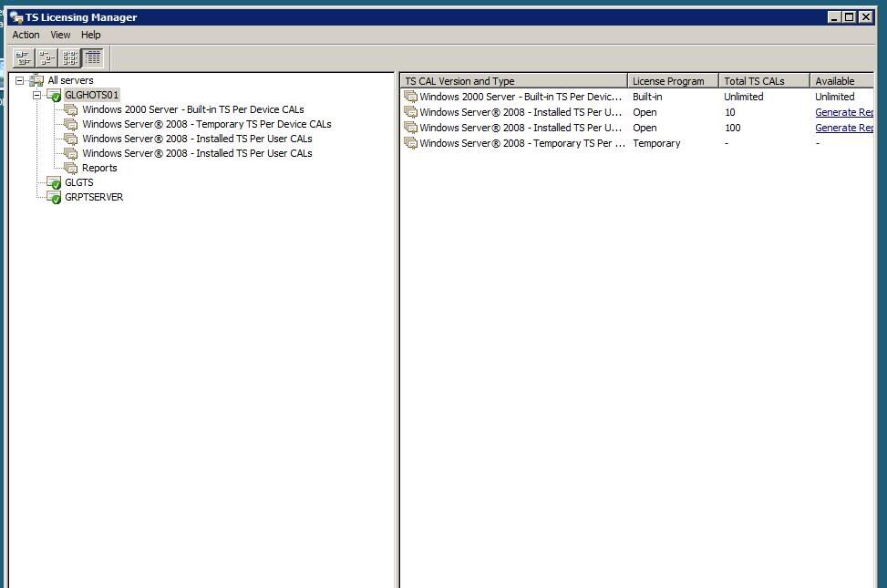Click the GLGHOTS01 activated server icon
Image resolution: width=887 pixels, height=588 pixels.
(x=55, y=95)
